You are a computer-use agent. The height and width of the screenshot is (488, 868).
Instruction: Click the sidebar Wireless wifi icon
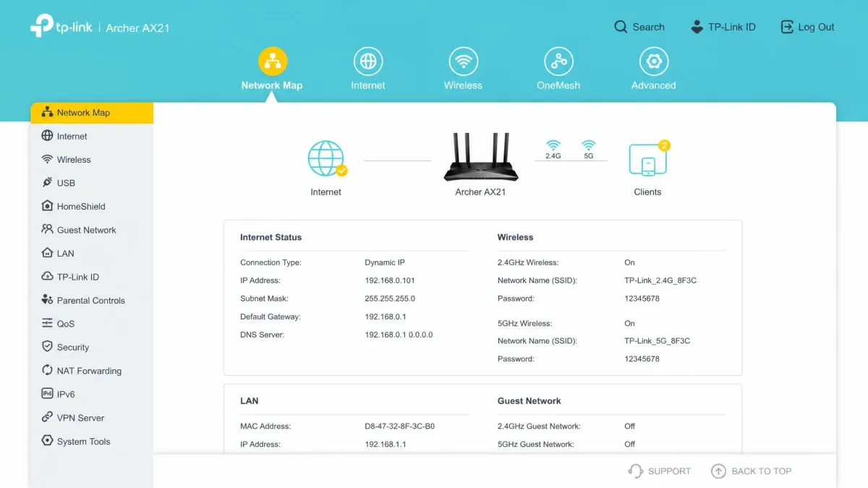coord(47,159)
